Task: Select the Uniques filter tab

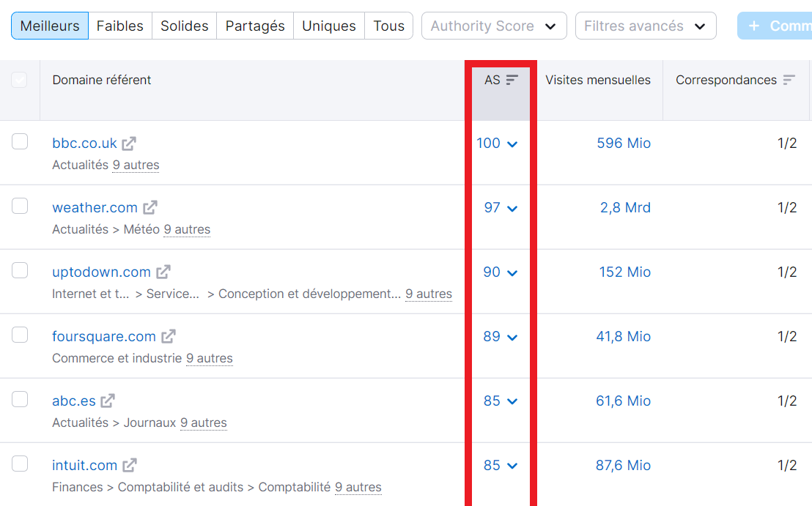Action: point(328,26)
